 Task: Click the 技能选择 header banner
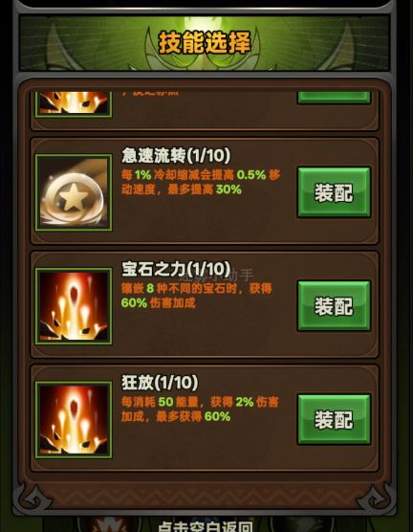click(205, 43)
